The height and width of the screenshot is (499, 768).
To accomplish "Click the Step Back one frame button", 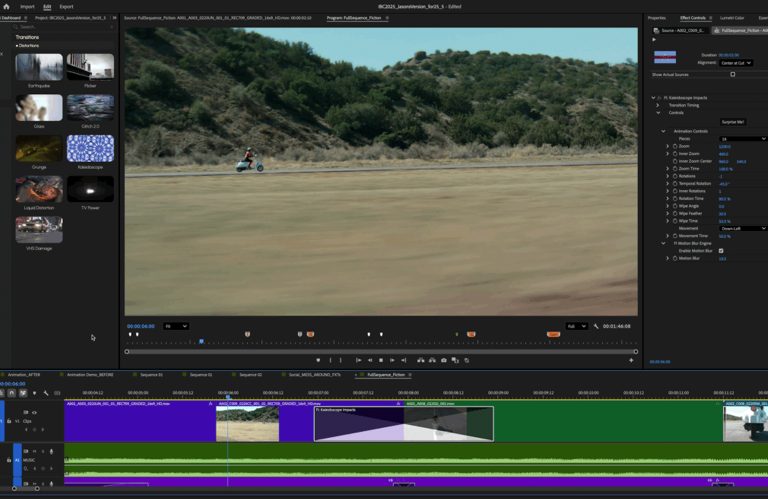I will [370, 360].
